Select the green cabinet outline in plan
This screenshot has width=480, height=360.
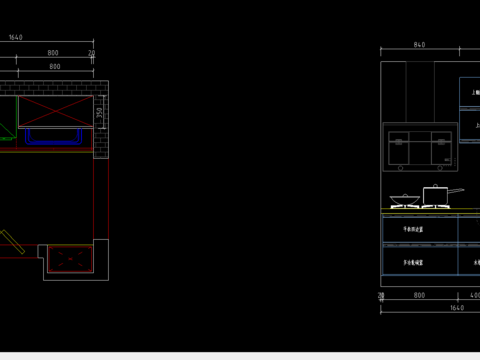[8, 118]
